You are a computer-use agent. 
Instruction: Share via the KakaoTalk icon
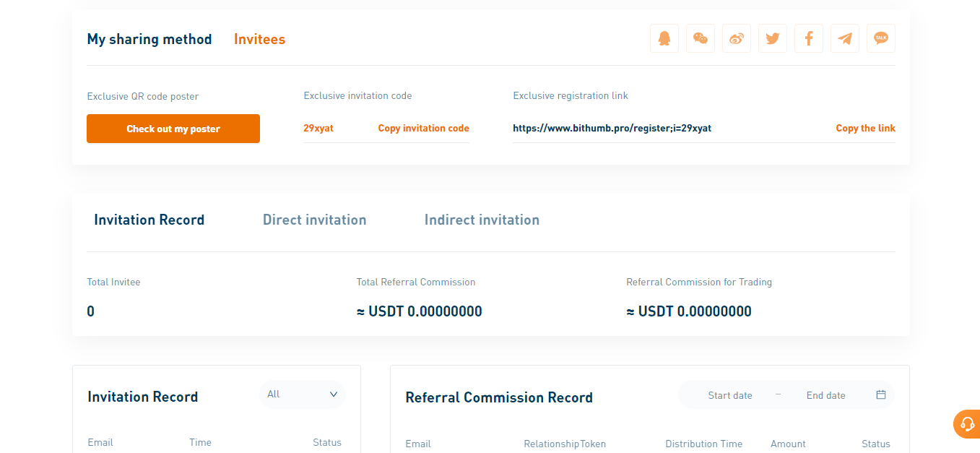(881, 38)
